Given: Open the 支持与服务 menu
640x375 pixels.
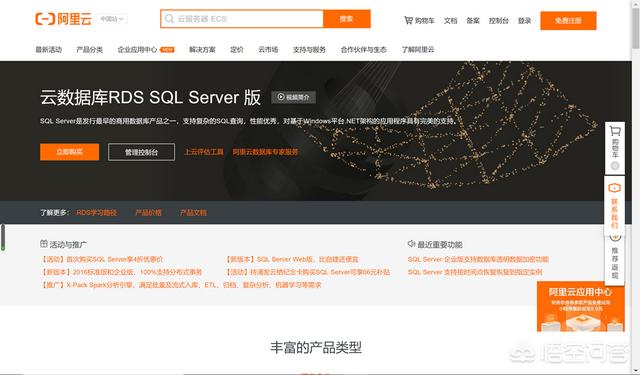Looking at the screenshot, I should click(x=309, y=49).
